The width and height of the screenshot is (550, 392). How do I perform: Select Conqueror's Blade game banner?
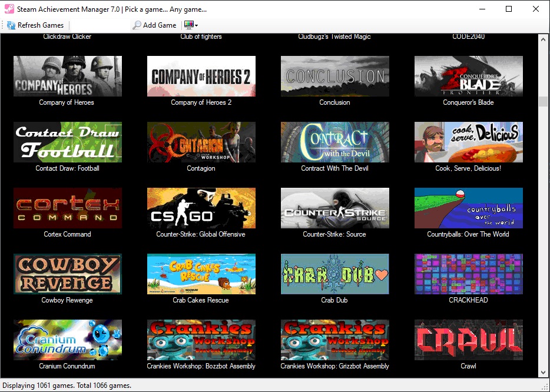[x=469, y=76]
